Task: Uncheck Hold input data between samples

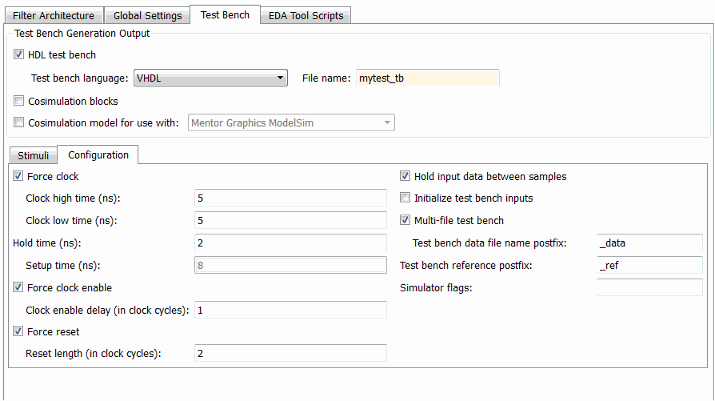Action: pyautogui.click(x=405, y=176)
